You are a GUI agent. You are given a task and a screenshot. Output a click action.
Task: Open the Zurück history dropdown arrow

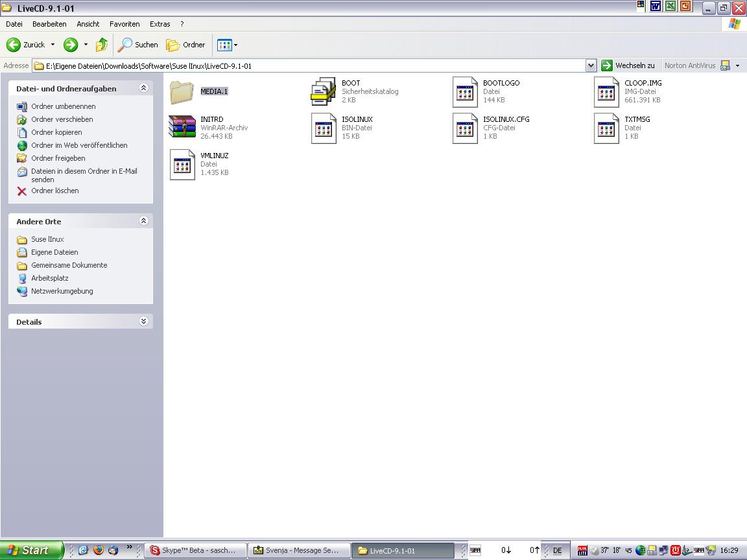pyautogui.click(x=53, y=45)
